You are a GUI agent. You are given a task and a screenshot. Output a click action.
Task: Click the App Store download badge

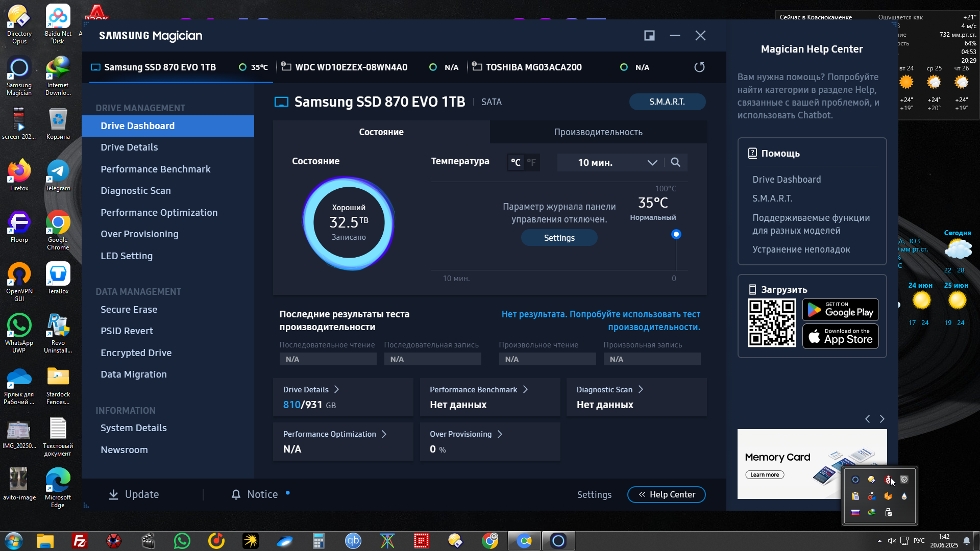840,337
